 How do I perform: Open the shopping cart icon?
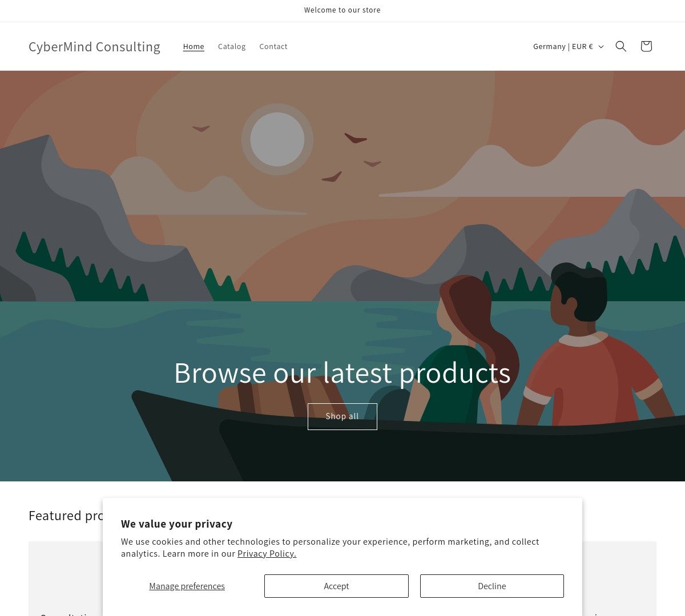pos(646,46)
